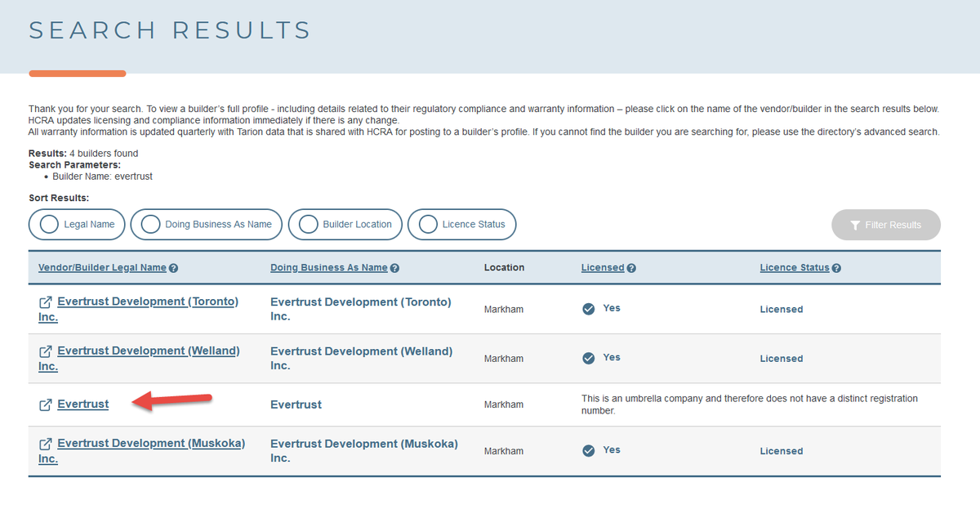This screenshot has width=980, height=505.
Task: Open help icon next to Doing Business As Name
Action: point(395,268)
